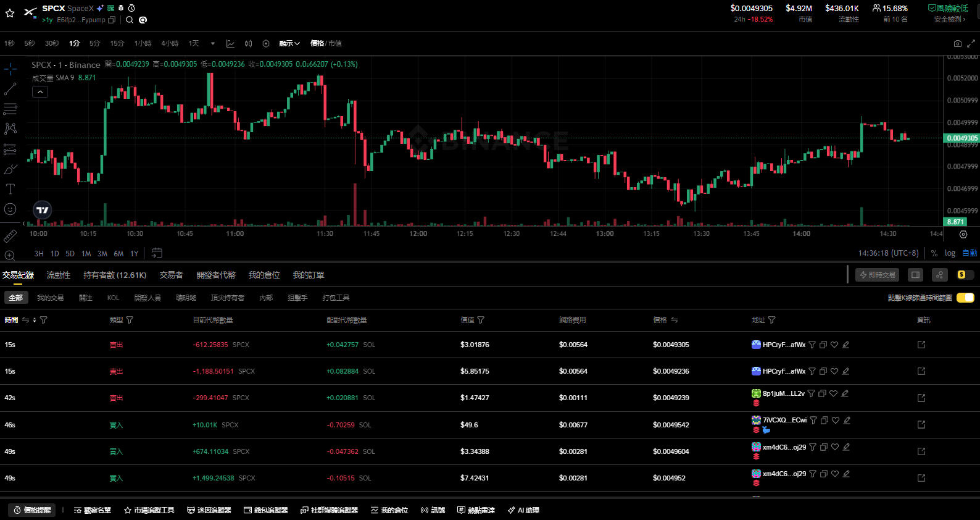Copy the E6ifp2...Fypump contract address
Image resolution: width=980 pixels, height=520 pixels.
(x=112, y=20)
